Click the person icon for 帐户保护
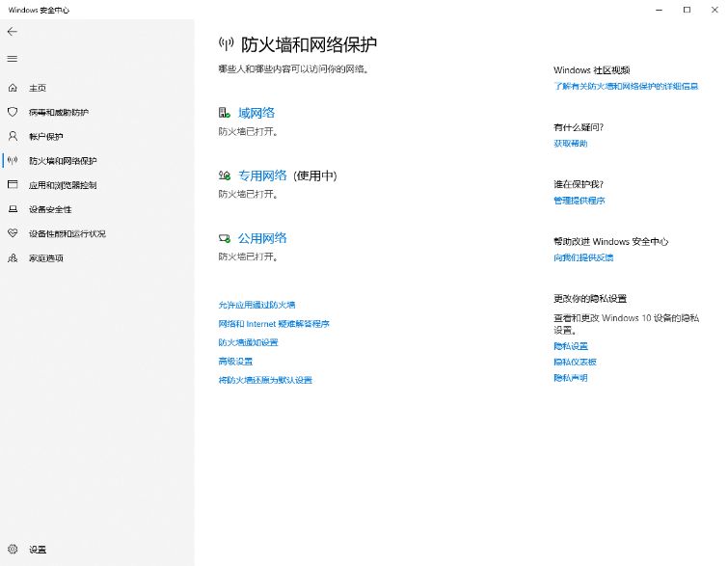 click(x=13, y=136)
